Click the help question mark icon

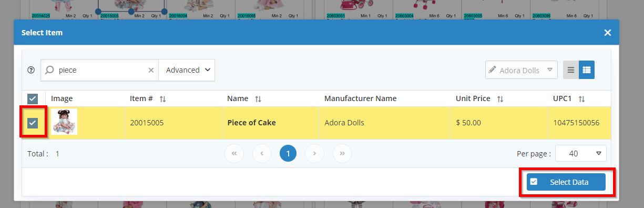pyautogui.click(x=31, y=70)
